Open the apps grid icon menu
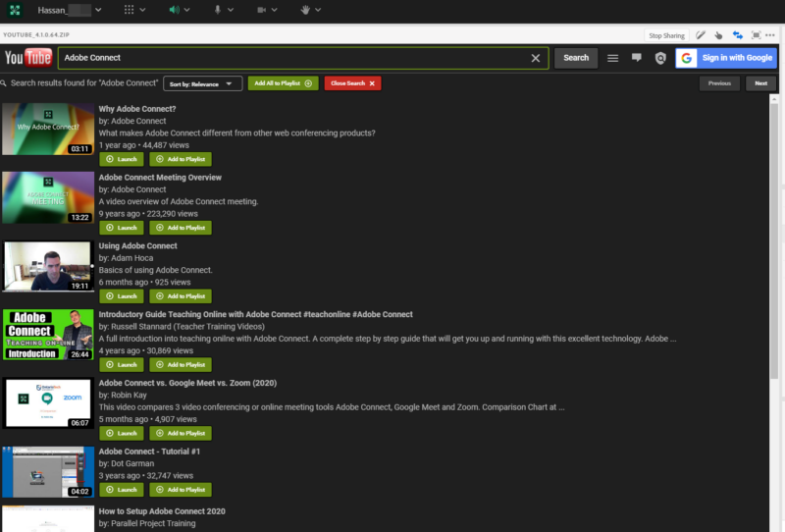 [129, 10]
